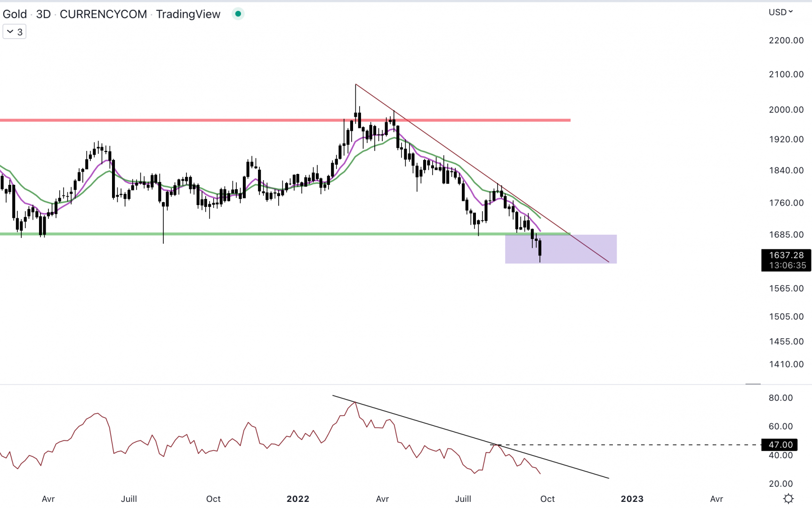Click the RSI 20.00 scale label
The height and width of the screenshot is (508, 812).
click(x=780, y=484)
